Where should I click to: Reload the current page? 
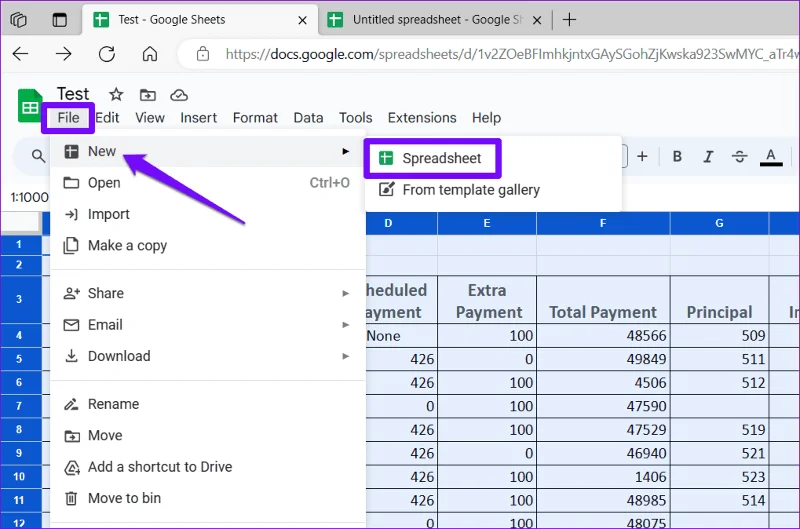107,54
